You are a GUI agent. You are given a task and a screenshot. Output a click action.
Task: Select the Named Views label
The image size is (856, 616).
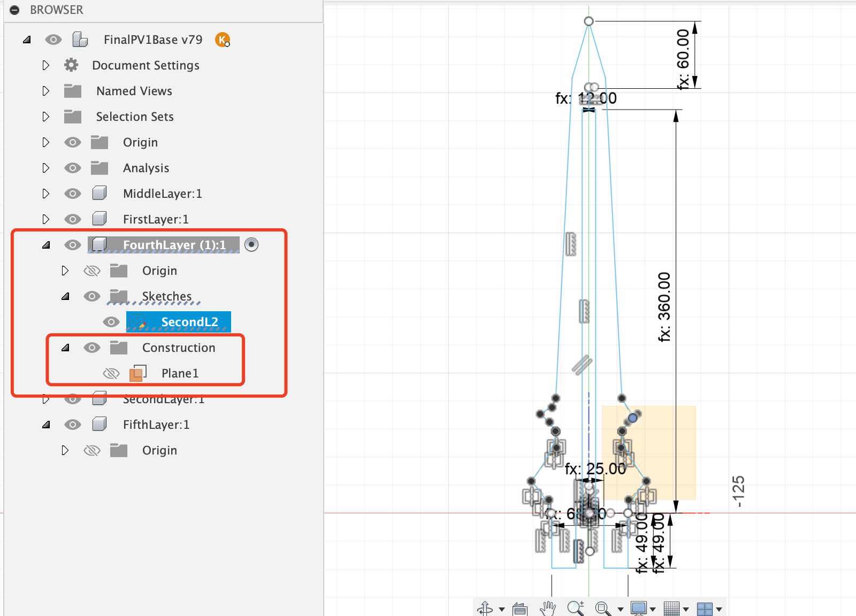pos(134,91)
